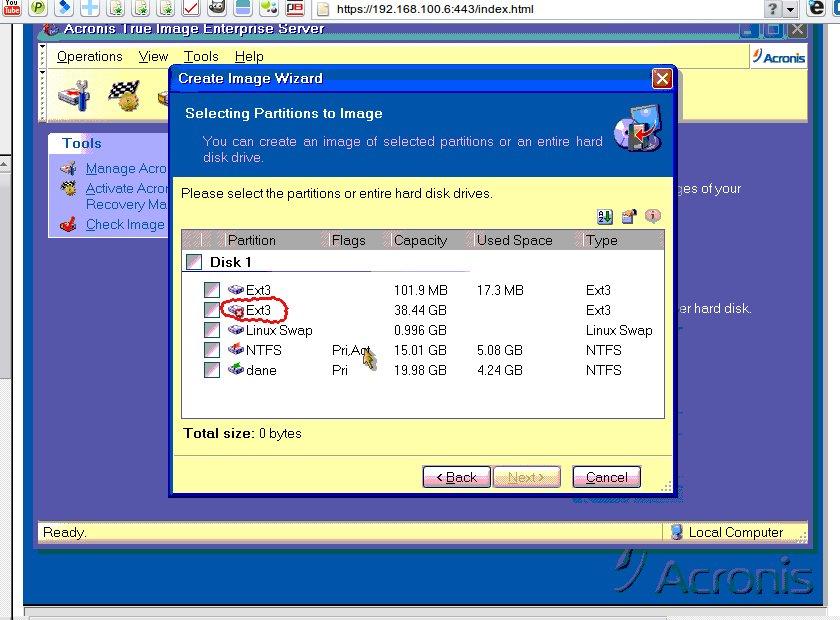
Task: Open the properties icon above partition list
Action: tap(629, 216)
